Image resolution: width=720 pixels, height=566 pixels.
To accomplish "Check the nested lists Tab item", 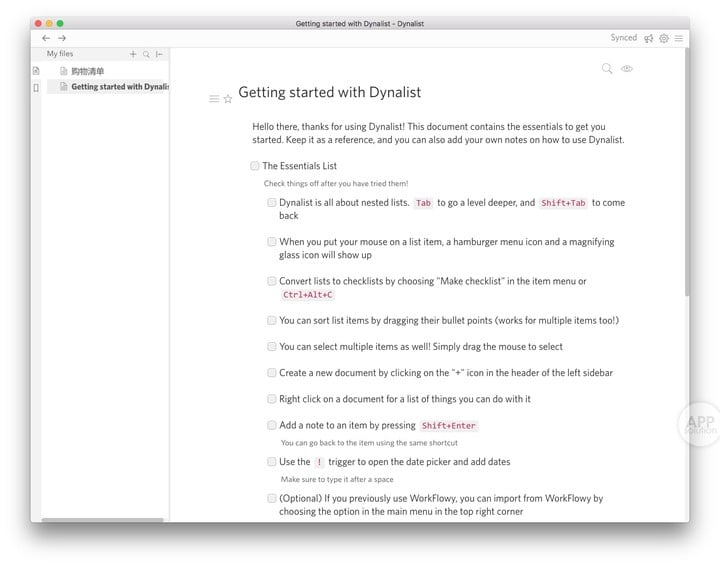I will [271, 202].
